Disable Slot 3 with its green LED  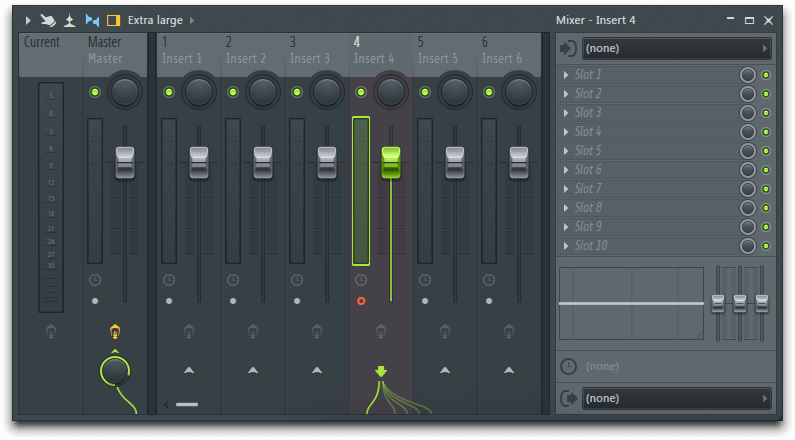766,113
